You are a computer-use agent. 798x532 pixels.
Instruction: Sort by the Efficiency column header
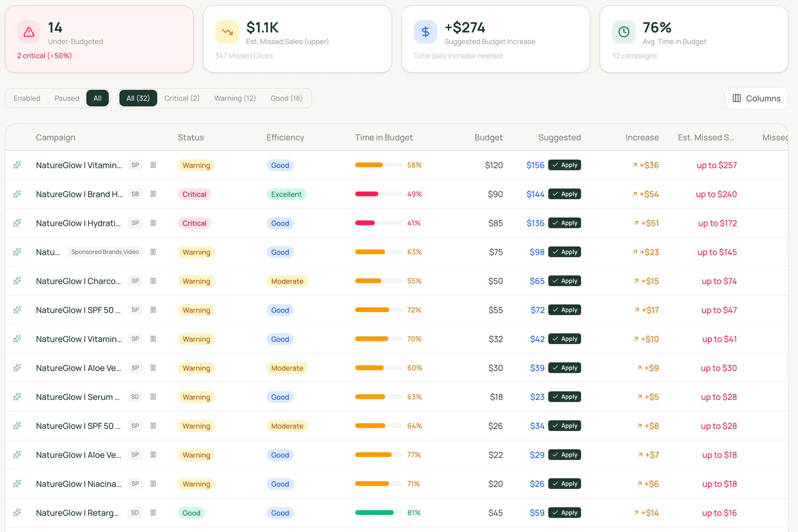coord(285,137)
